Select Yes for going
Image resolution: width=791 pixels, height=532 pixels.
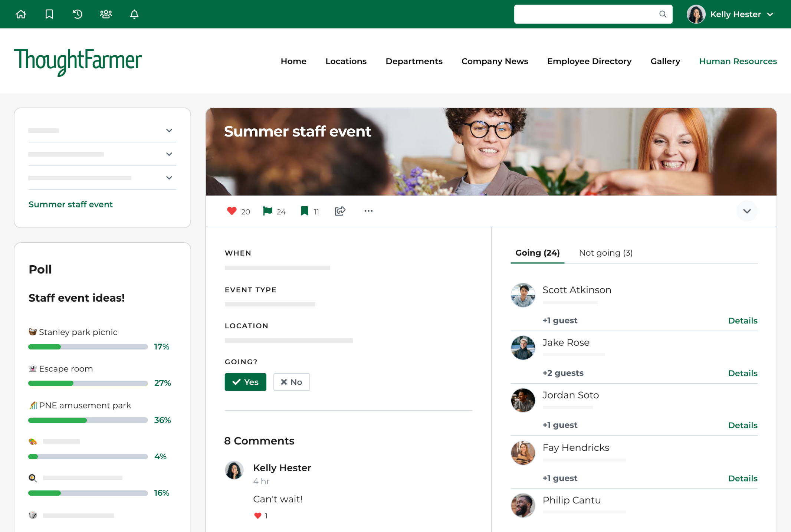pyautogui.click(x=245, y=382)
